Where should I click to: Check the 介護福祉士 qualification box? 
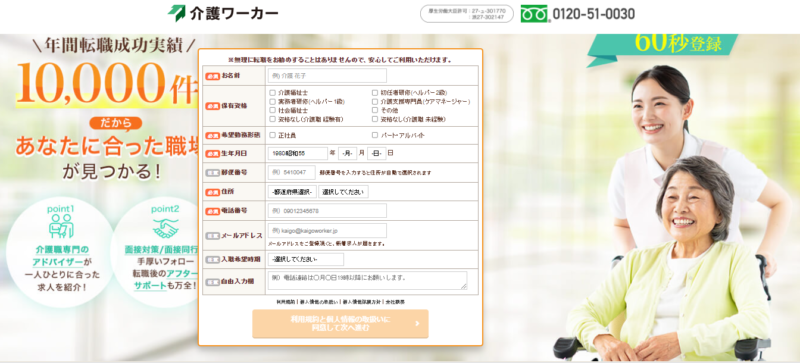[272, 93]
